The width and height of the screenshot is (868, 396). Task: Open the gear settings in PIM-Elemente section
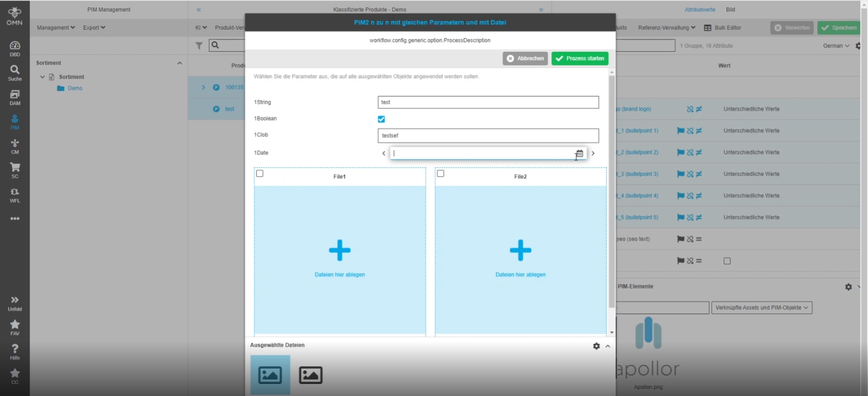tap(848, 287)
